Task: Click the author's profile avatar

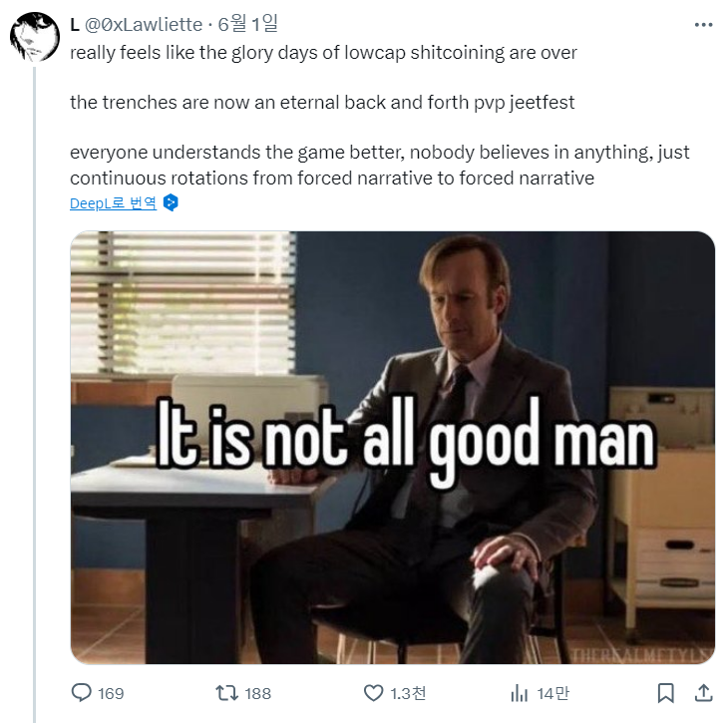Action: [x=35, y=40]
